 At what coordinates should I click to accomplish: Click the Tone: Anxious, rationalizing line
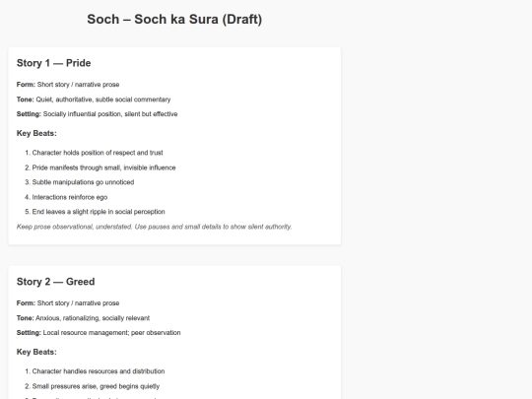pos(83,318)
